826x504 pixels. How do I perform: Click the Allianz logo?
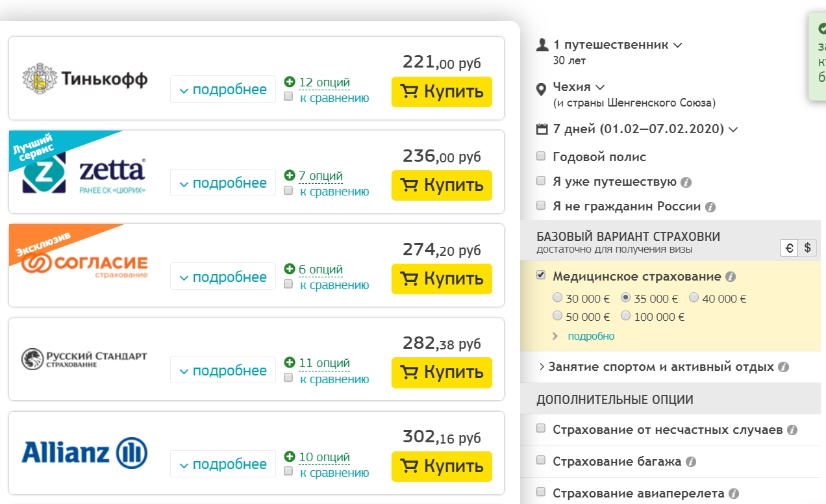coord(84,453)
